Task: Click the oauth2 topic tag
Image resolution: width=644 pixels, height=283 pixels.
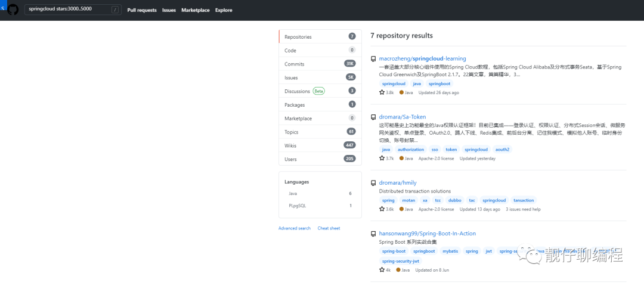Action: [x=502, y=150]
